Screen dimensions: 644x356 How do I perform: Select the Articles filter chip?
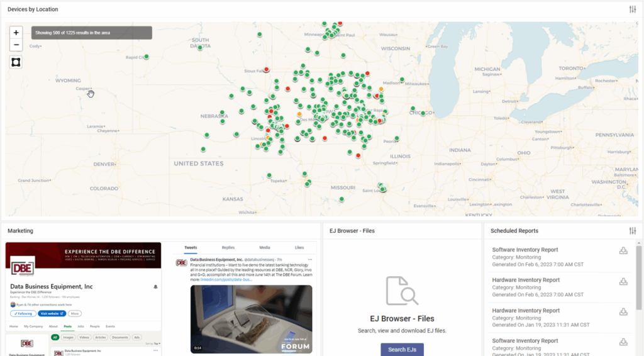pos(101,337)
